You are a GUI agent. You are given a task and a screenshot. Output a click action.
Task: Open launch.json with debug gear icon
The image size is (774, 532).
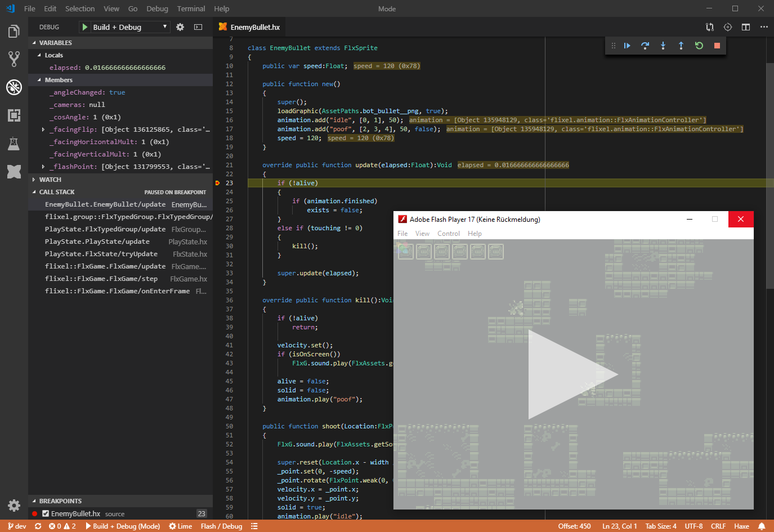(x=180, y=27)
